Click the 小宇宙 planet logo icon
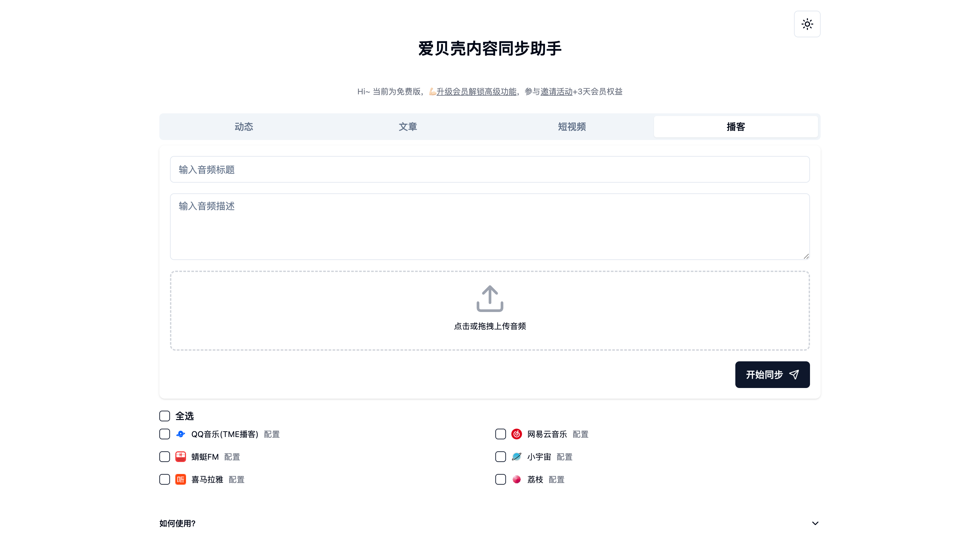 pyautogui.click(x=516, y=456)
